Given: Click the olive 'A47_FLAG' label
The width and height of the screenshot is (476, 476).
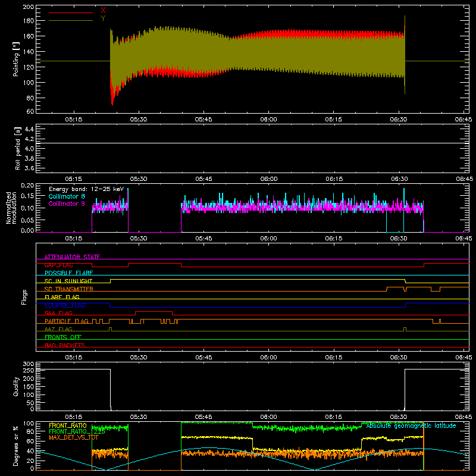Looking at the screenshot, I should [58, 329].
